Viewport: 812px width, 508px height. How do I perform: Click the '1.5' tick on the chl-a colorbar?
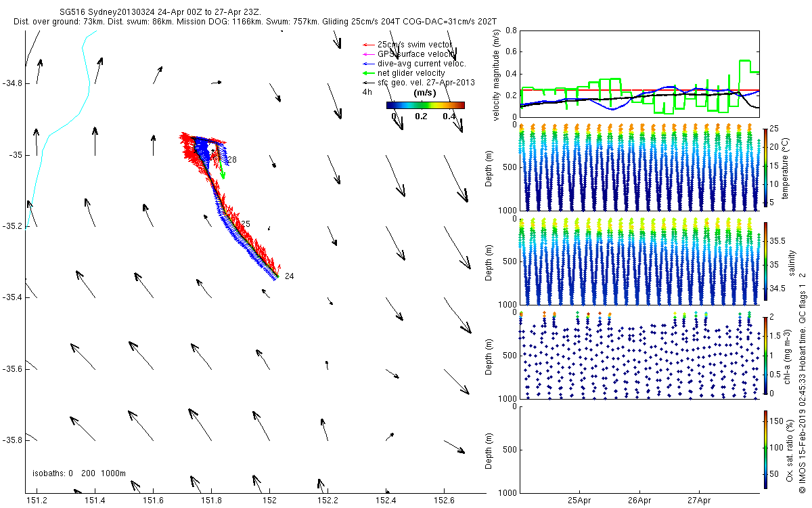point(775,335)
